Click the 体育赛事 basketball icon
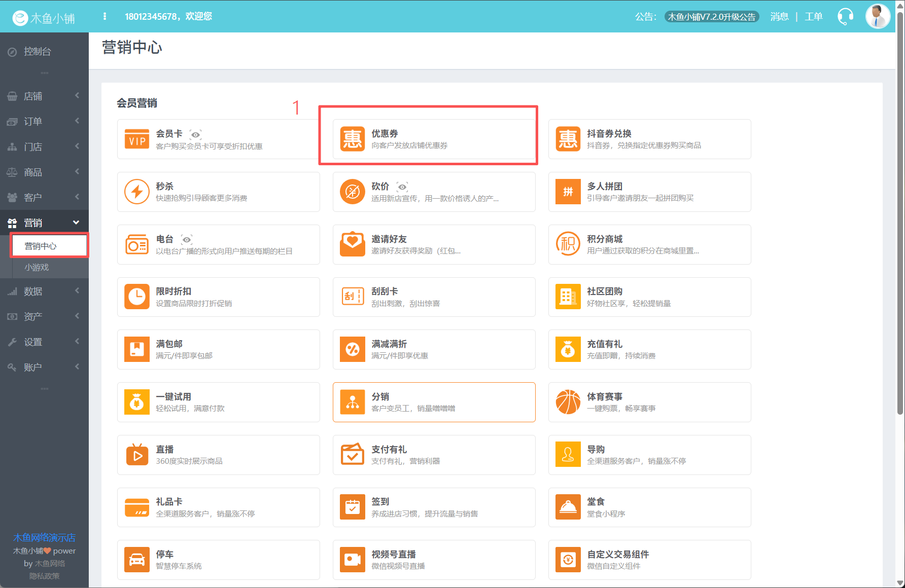Image resolution: width=905 pixels, height=588 pixels. pos(568,402)
